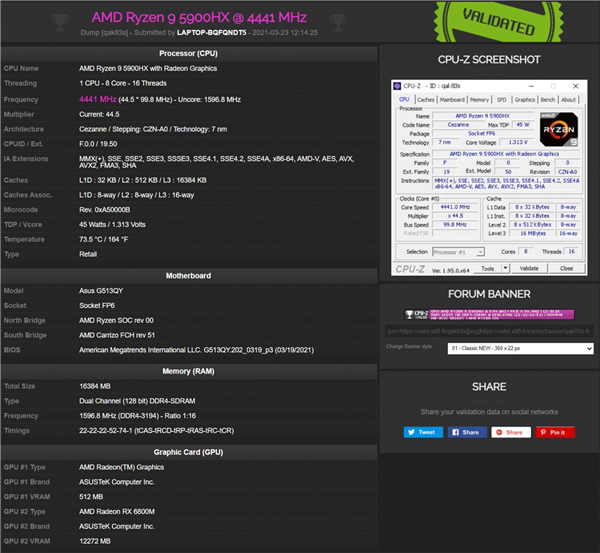600x553 pixels.
Task: Click the Close button in CPU-Z
Action: [x=565, y=269]
